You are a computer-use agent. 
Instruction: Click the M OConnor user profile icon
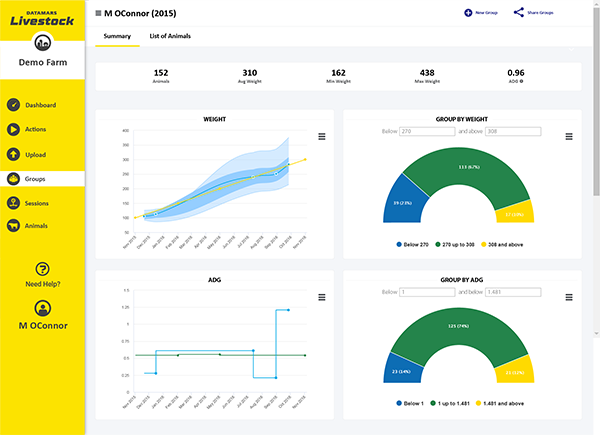43,308
